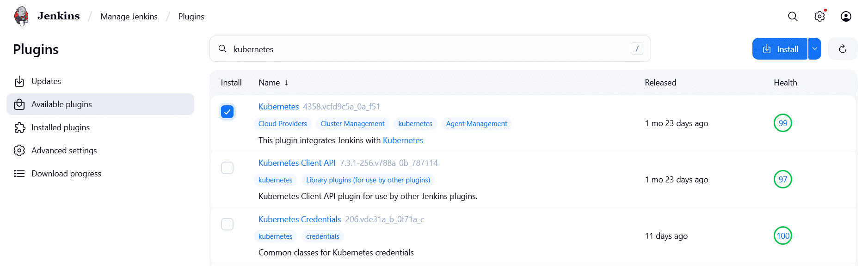Uncheck the Kubernetes plugin checkbox
This screenshot has width=868, height=266.
point(227,112)
